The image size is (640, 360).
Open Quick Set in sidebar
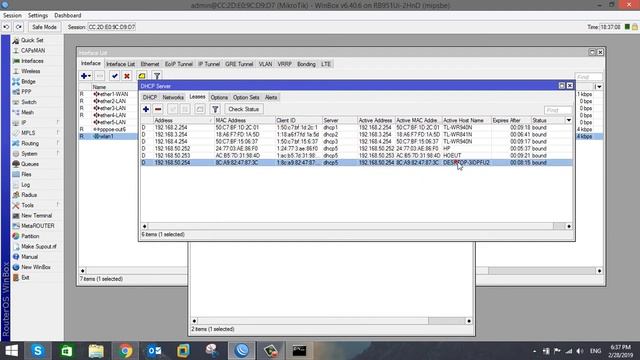point(32,40)
